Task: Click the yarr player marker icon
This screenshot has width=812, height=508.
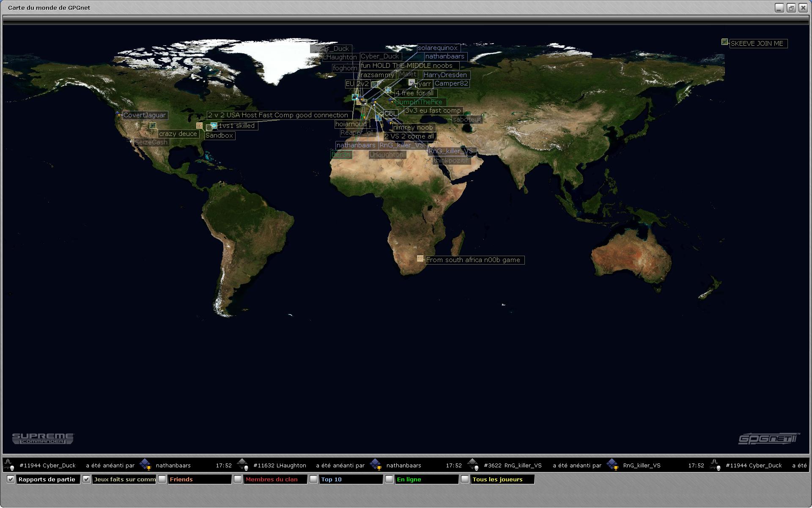Action: (412, 83)
